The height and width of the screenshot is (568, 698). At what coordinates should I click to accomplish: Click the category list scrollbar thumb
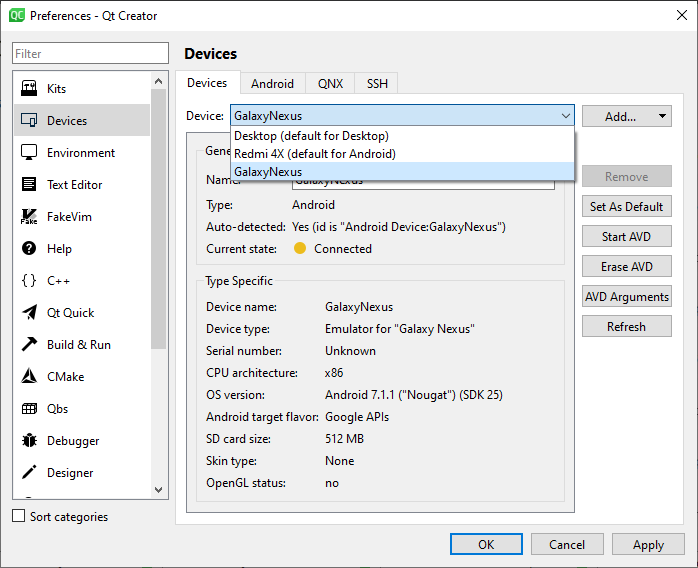coord(158,219)
